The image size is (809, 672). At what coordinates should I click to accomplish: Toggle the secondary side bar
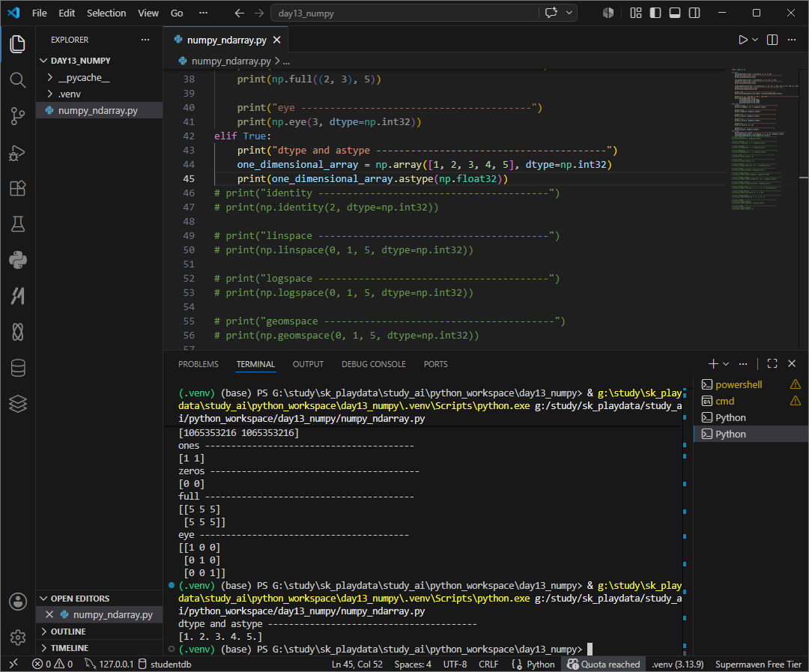[x=694, y=13]
